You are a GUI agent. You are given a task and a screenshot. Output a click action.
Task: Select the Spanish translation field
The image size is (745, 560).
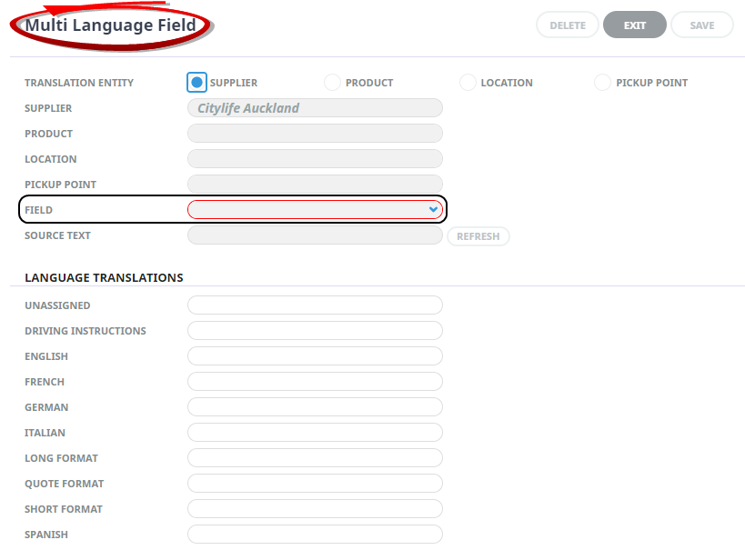pos(315,535)
